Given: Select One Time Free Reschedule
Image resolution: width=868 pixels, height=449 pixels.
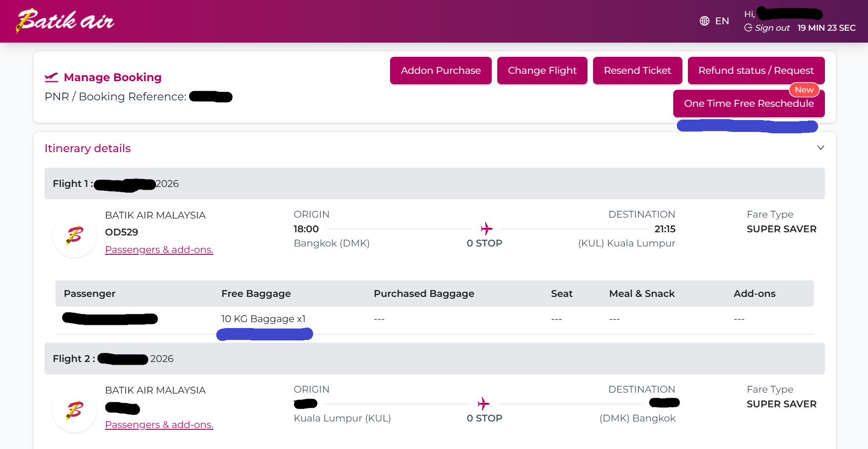Looking at the screenshot, I should (748, 104).
